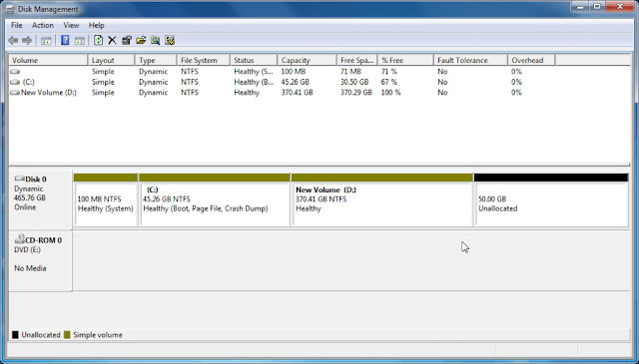The image size is (639, 364).
Task: Click the 100 MB capacity cell in the volume list
Action: click(x=293, y=72)
